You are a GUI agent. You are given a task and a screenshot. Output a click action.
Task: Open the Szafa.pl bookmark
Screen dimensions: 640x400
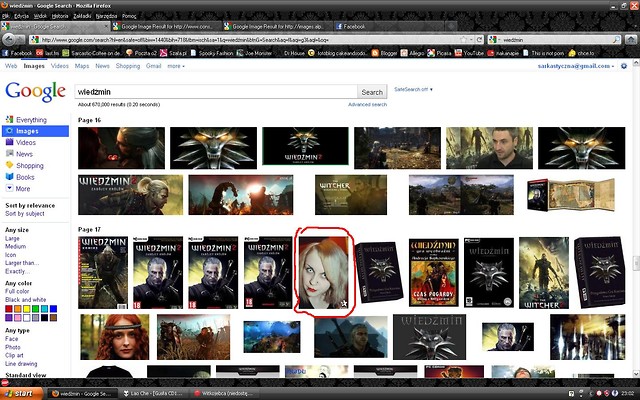tap(173, 53)
